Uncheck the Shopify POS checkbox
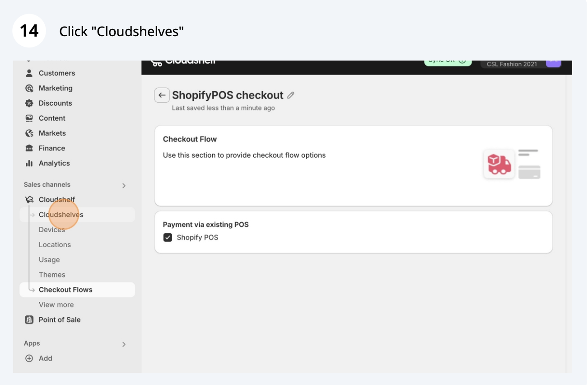 click(x=168, y=237)
